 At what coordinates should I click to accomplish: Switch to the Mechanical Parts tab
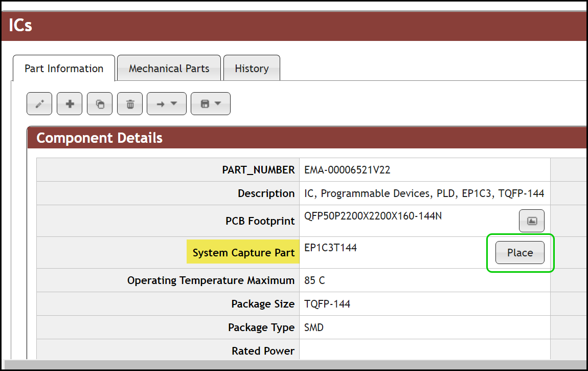[x=169, y=69]
